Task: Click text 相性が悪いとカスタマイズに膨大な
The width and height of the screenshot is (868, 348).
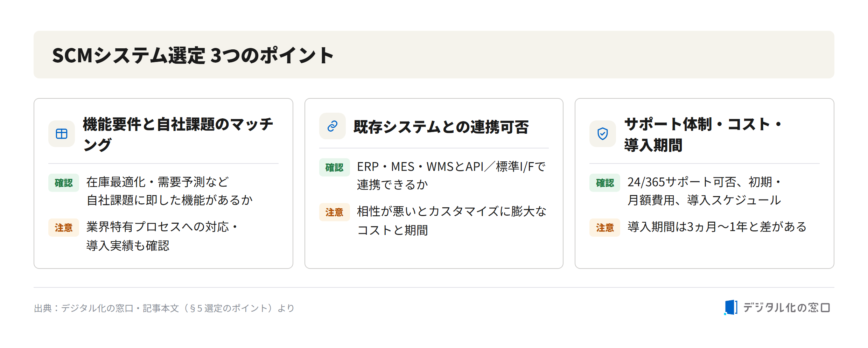Action: tap(452, 211)
